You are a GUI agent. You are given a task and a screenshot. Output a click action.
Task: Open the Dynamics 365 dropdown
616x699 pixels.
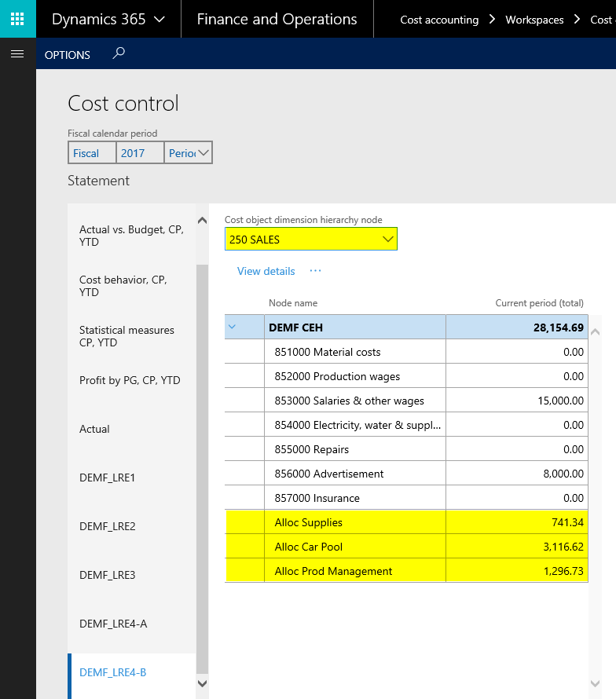click(x=108, y=20)
